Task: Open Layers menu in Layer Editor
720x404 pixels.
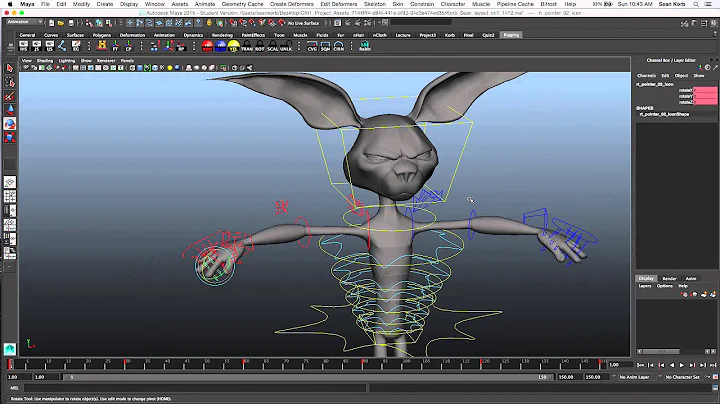Action: [645, 286]
